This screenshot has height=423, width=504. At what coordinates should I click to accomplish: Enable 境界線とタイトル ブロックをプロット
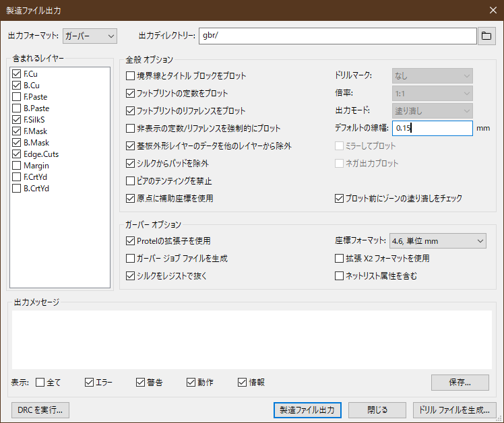pyautogui.click(x=130, y=76)
